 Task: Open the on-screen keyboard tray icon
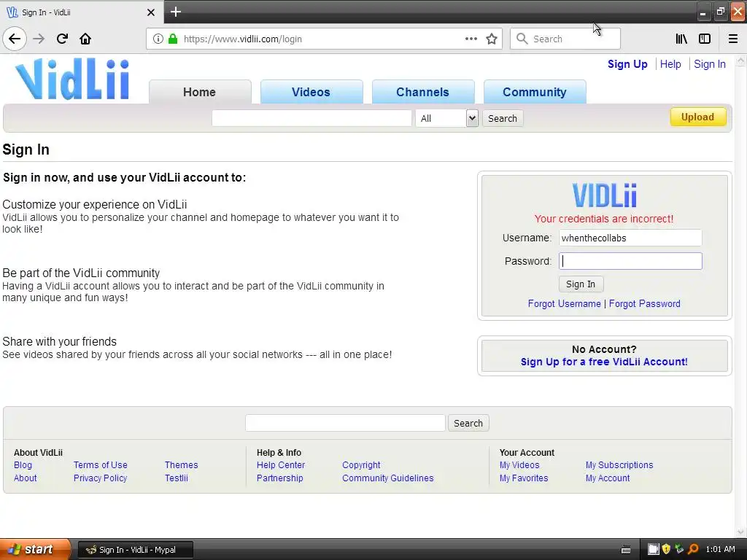(x=626, y=550)
